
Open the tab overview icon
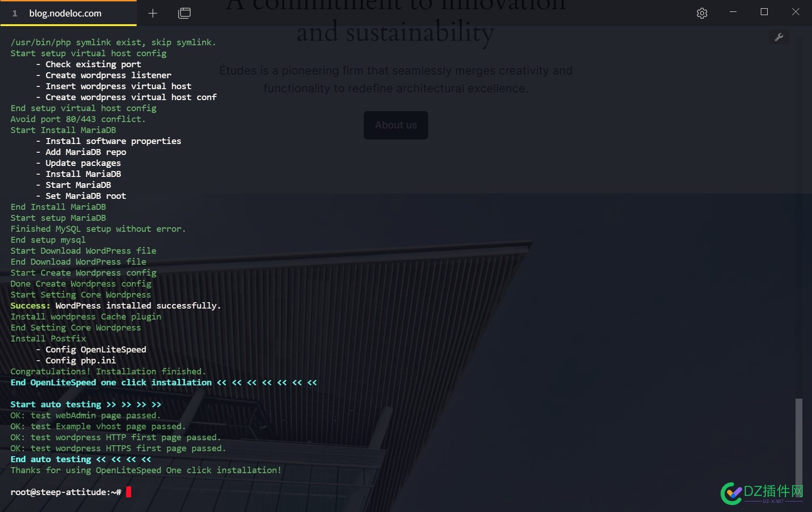[x=184, y=13]
